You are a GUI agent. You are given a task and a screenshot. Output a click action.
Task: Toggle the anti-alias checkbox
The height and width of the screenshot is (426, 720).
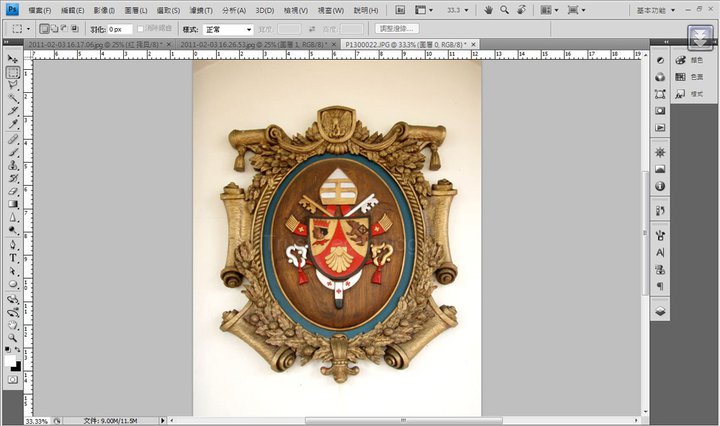click(x=141, y=29)
